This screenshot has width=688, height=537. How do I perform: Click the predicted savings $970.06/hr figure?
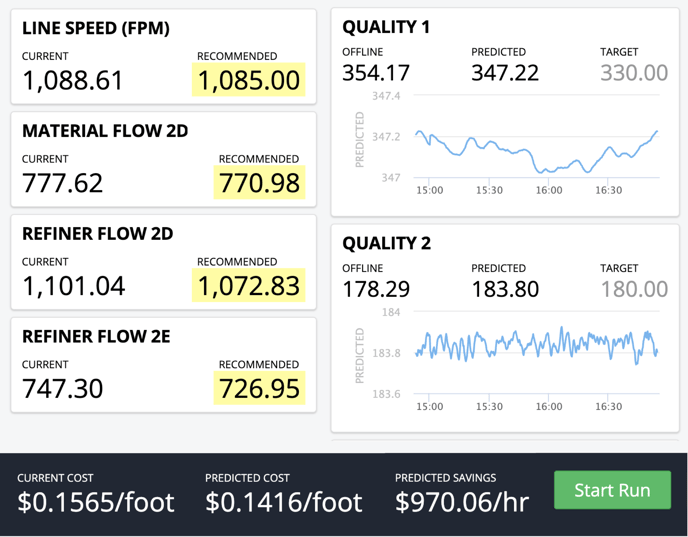(x=464, y=500)
